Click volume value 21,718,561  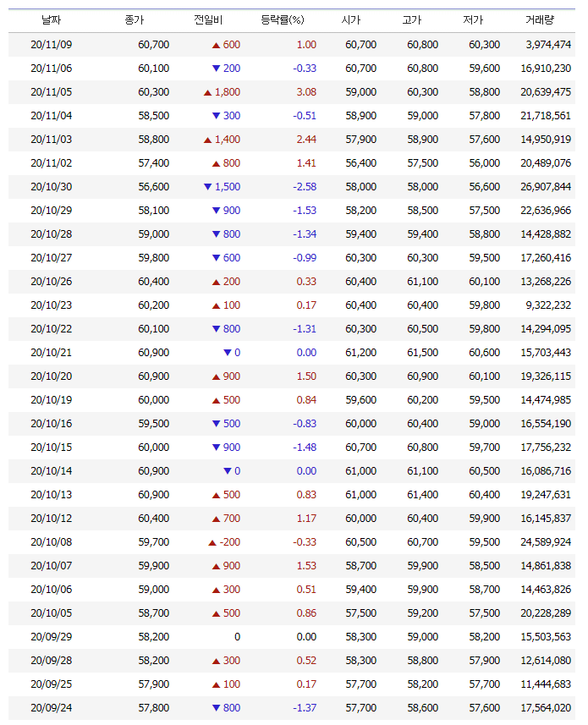click(546, 116)
